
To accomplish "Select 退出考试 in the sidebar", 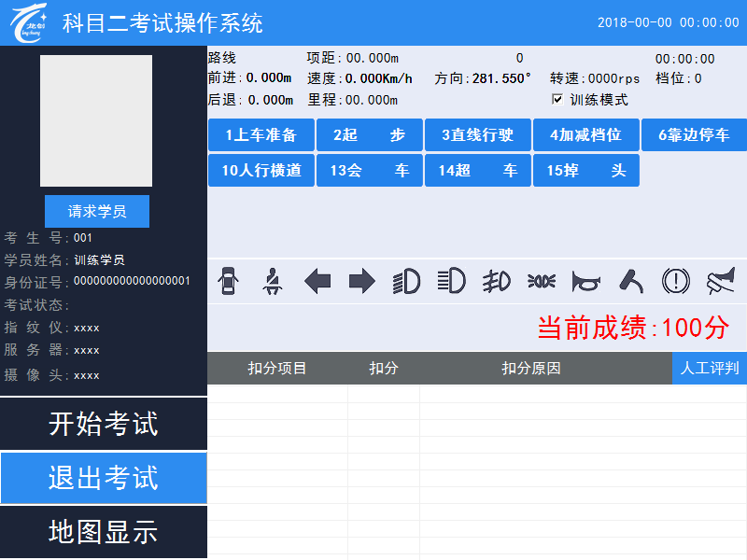I will pos(104,478).
